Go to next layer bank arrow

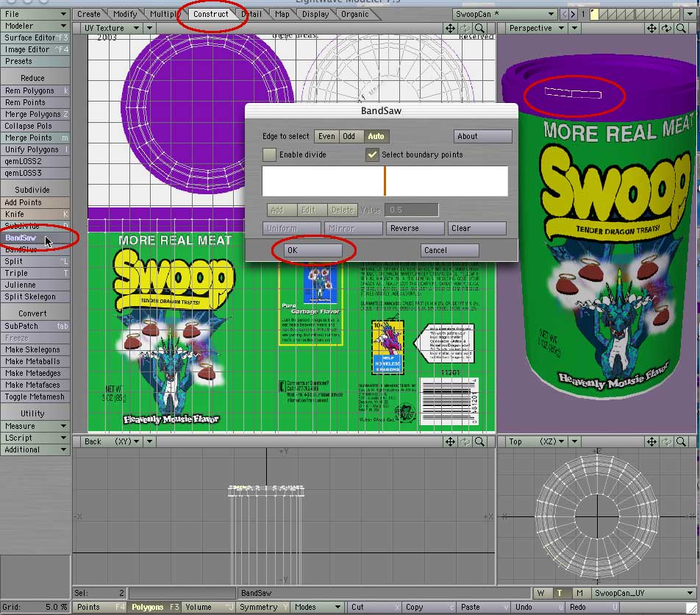[573, 14]
